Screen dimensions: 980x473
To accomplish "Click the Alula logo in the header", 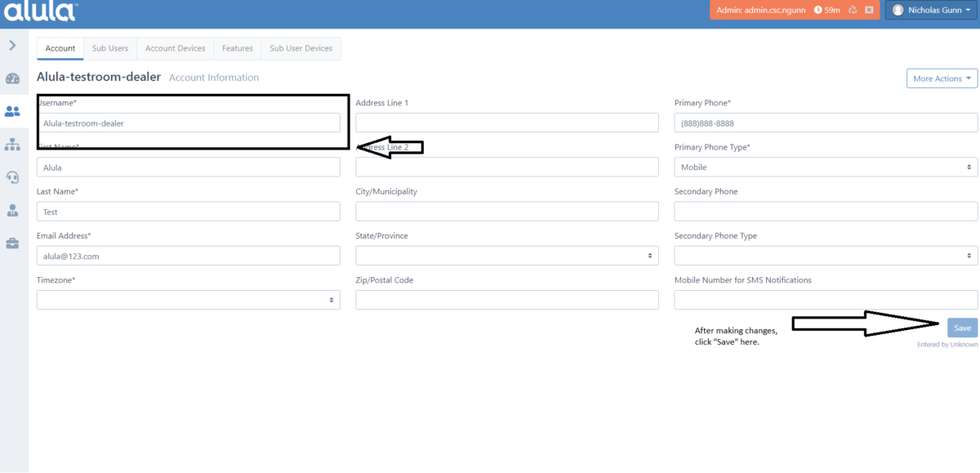I will (39, 11).
